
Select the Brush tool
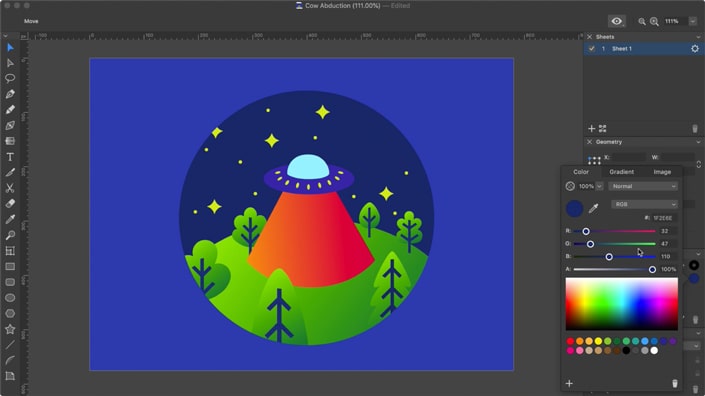point(10,172)
